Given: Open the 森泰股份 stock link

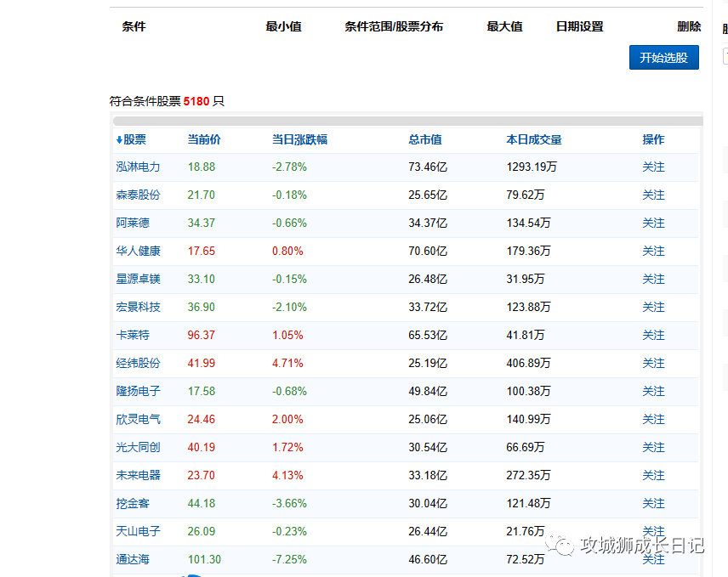Looking at the screenshot, I should click(x=138, y=195).
